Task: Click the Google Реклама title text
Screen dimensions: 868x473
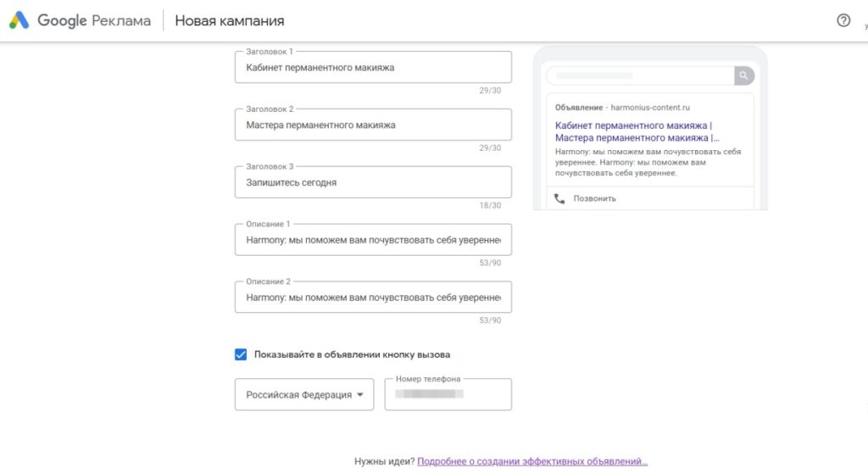Action: pyautogui.click(x=93, y=20)
